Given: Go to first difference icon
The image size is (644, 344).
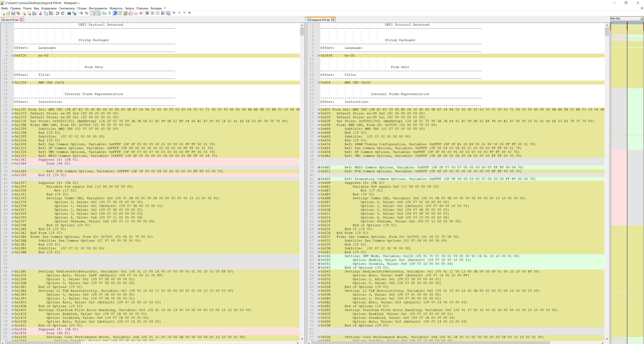Looking at the screenshot, I should click(x=174, y=13).
